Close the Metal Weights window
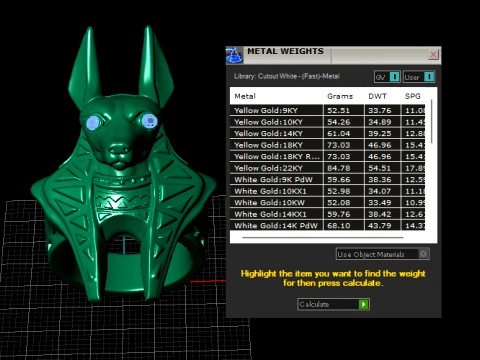This screenshot has width=480, height=360. coord(433,54)
